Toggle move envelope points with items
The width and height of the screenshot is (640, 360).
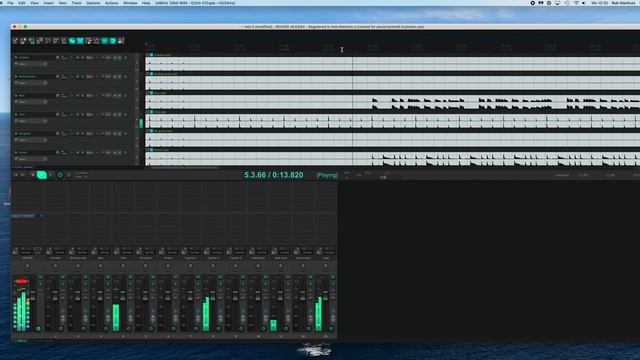coord(97,41)
